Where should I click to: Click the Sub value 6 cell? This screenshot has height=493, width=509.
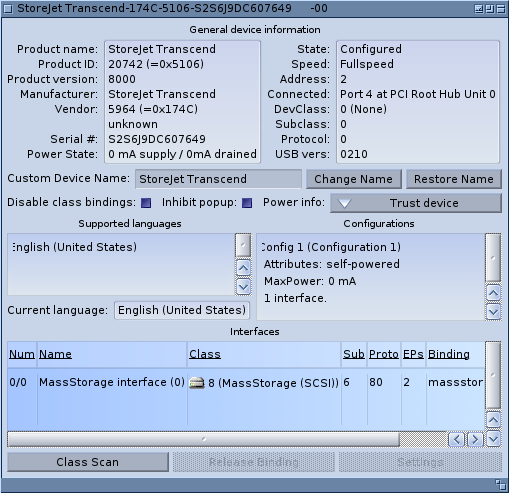pyautogui.click(x=347, y=382)
